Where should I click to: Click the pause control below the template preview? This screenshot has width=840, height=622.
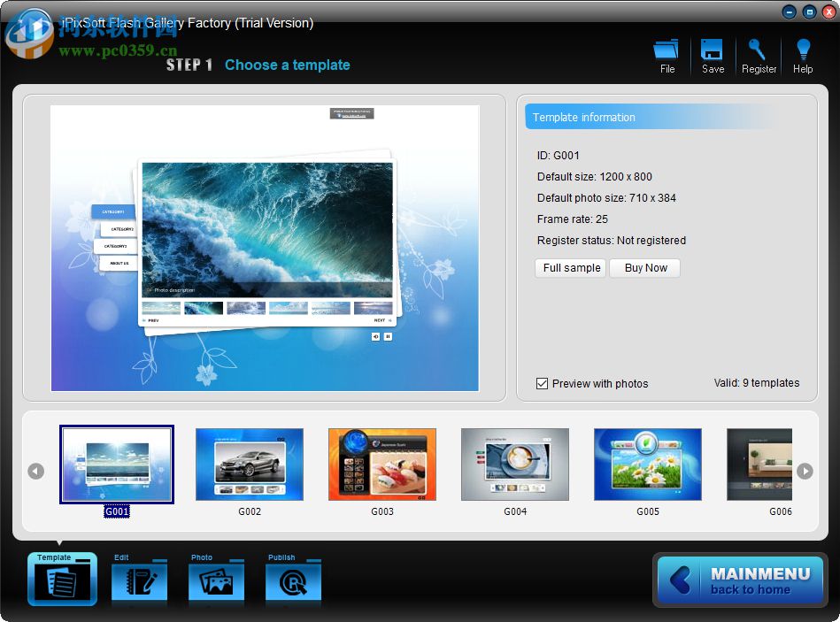click(x=388, y=336)
